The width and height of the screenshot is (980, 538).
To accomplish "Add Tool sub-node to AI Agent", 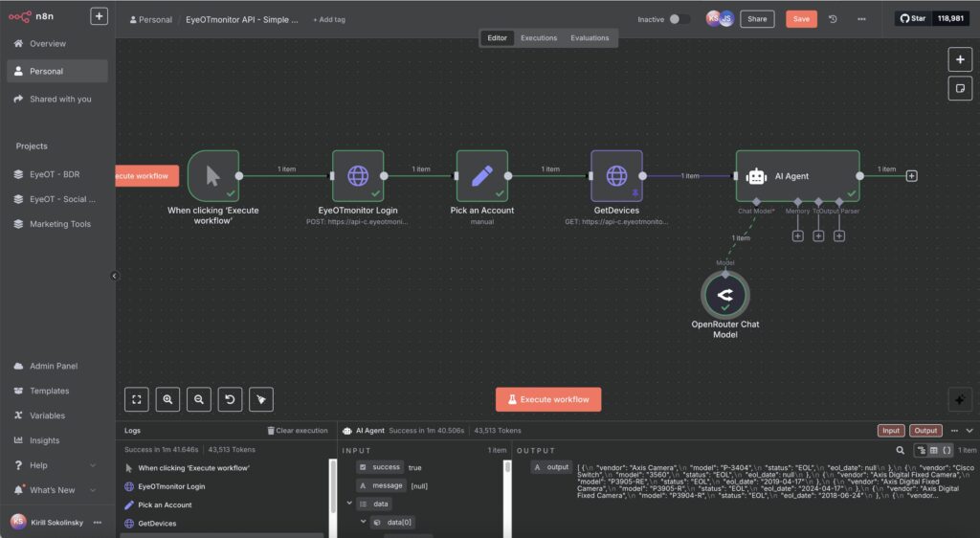I will (x=818, y=236).
